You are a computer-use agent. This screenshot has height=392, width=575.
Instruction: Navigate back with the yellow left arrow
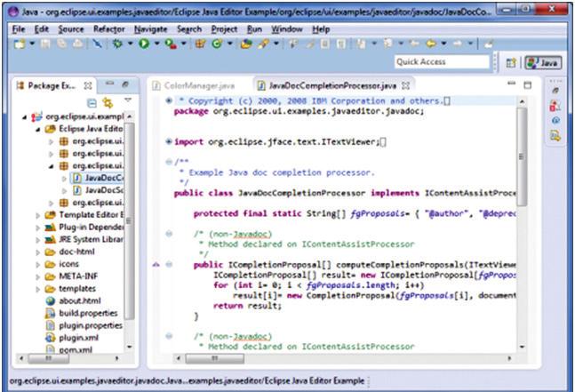click(431, 44)
